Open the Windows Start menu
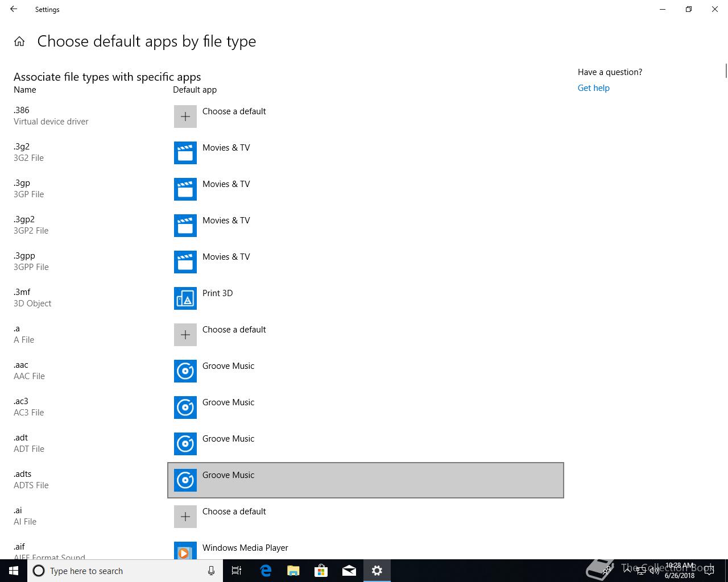The height and width of the screenshot is (582, 728). click(14, 571)
